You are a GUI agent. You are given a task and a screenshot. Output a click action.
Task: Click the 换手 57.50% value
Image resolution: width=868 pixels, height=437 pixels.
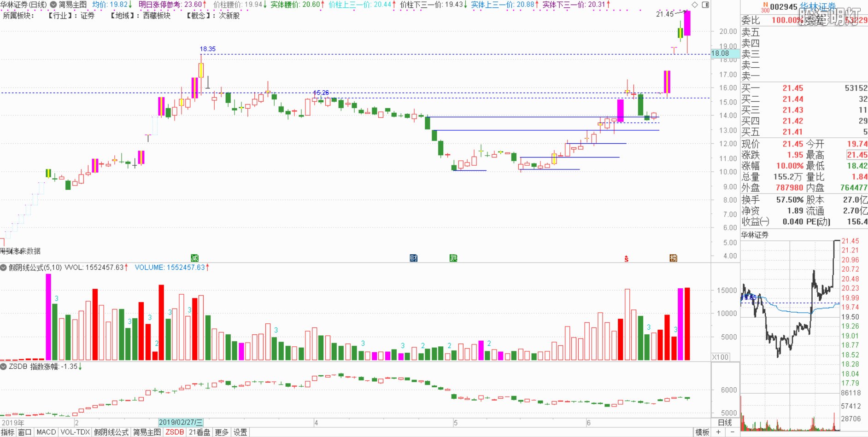point(790,200)
